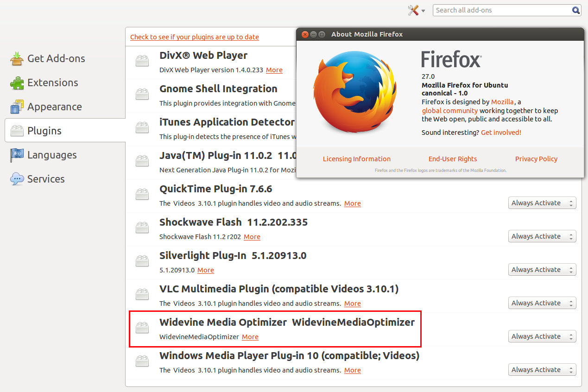Click the DivX Web Player plugin icon
The width and height of the screenshot is (588, 392).
pos(142,61)
